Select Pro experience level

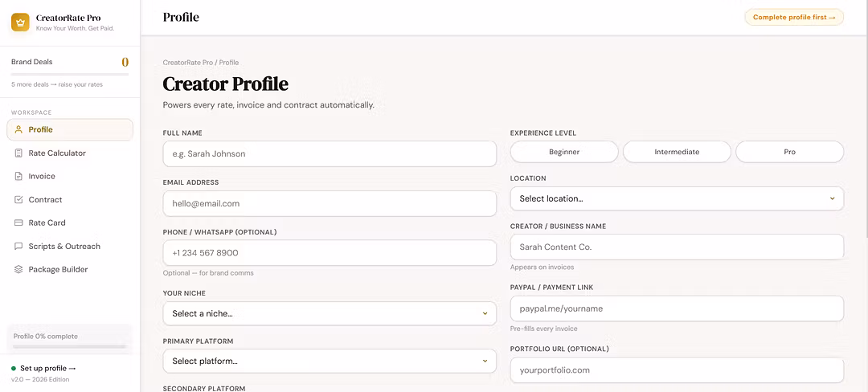pos(790,152)
